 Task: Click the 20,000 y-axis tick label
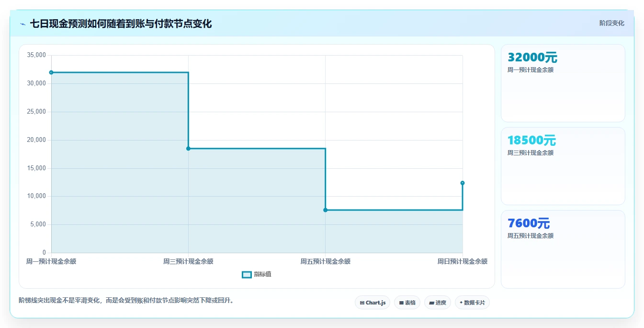coord(37,140)
